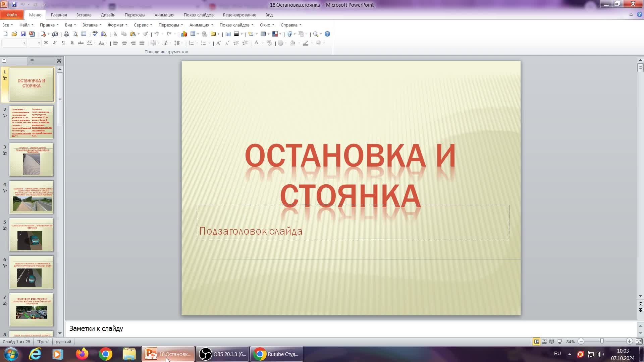Image resolution: width=644 pixels, height=362 pixels.
Task: Click the spelling check icon
Action: (95, 34)
